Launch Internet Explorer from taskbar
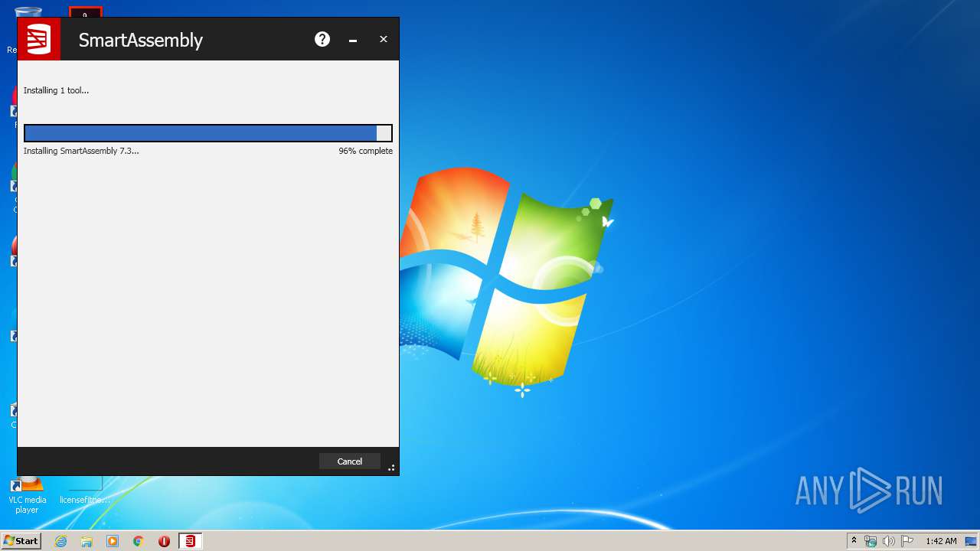This screenshot has height=551, width=980. [x=60, y=541]
